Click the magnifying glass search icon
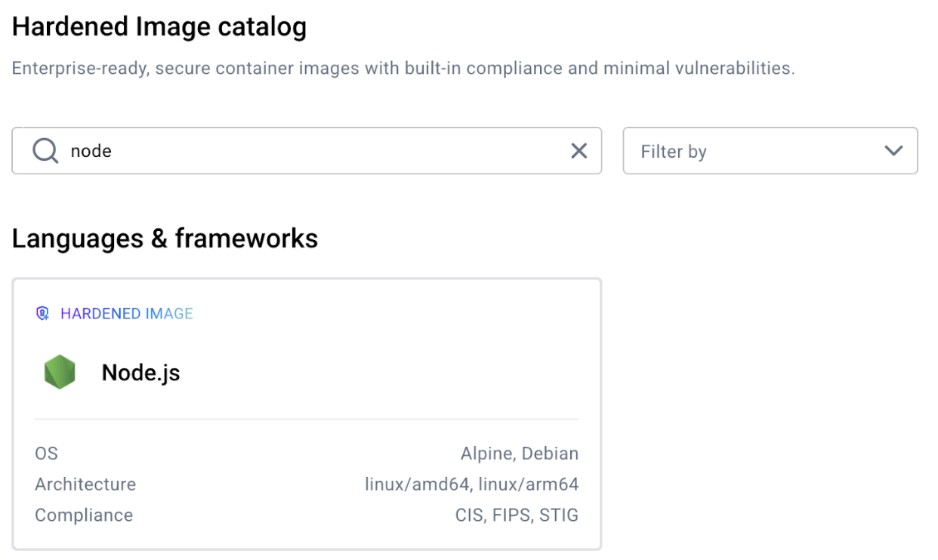Screen dimensions: 938x560 click(45, 151)
